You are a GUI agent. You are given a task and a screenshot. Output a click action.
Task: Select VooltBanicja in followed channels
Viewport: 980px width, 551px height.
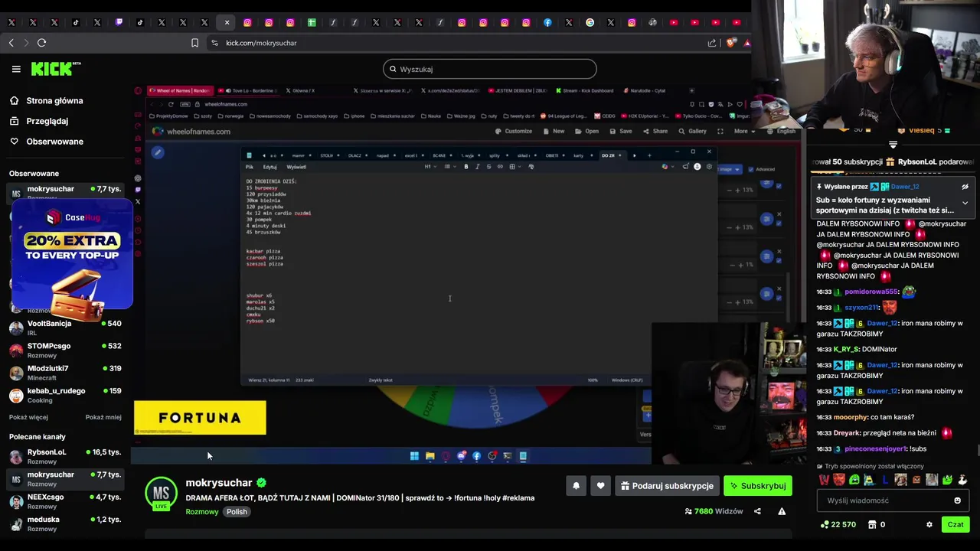(x=65, y=328)
